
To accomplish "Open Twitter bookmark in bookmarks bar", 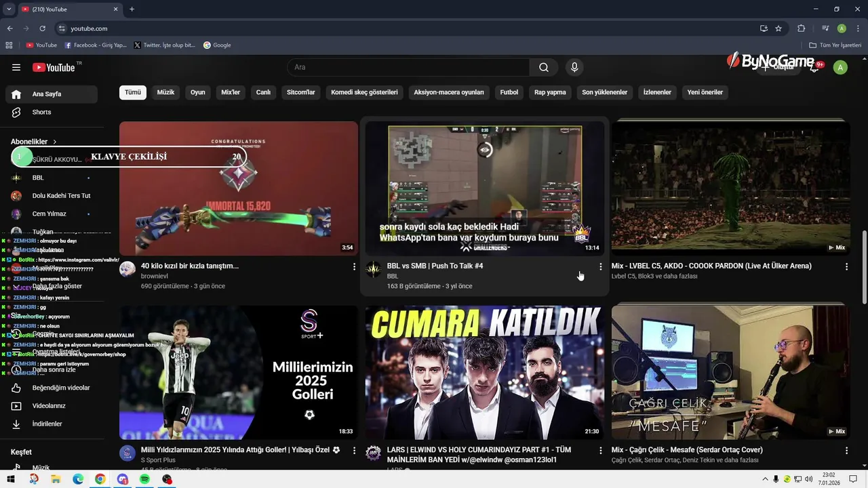I will (165, 45).
